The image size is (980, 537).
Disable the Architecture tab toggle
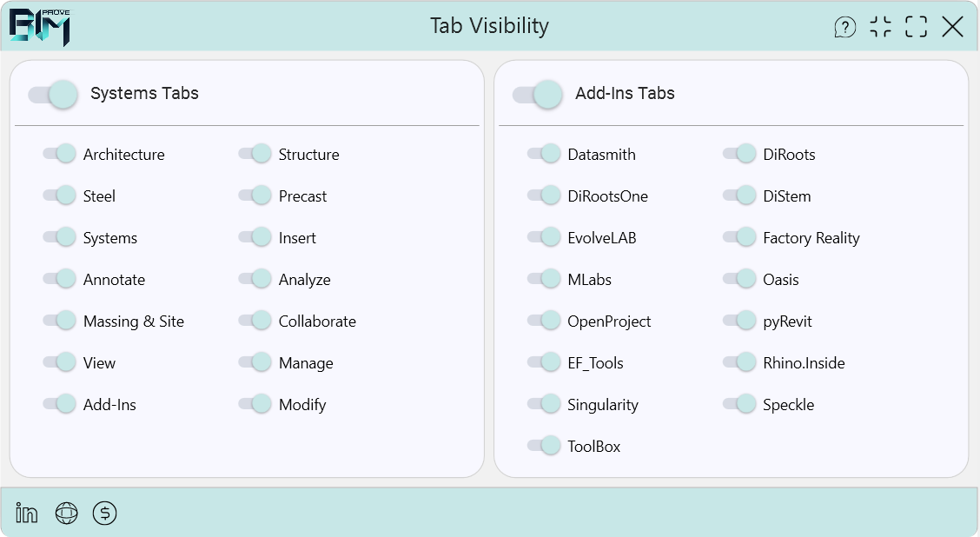[60, 154]
